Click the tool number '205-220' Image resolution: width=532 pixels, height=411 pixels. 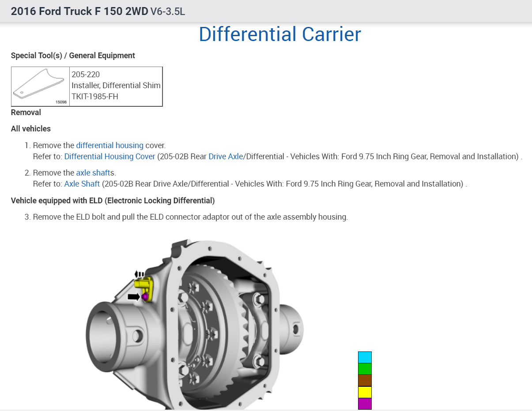tap(86, 74)
